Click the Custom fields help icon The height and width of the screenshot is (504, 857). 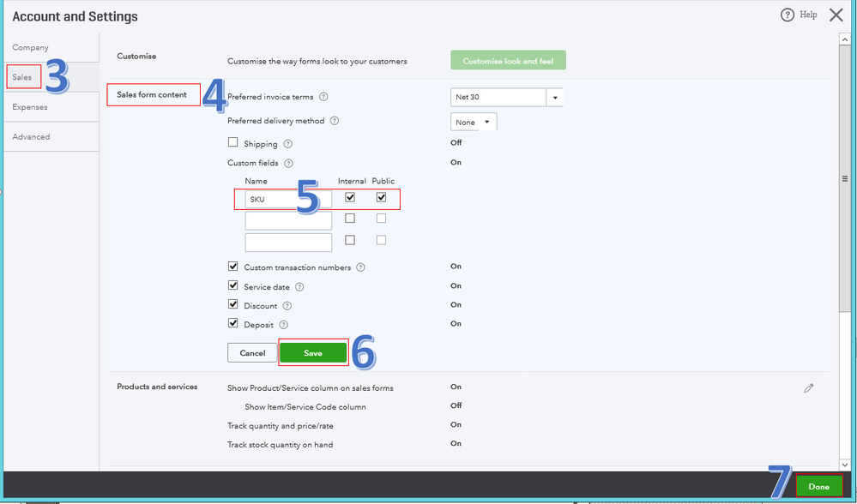tap(288, 163)
